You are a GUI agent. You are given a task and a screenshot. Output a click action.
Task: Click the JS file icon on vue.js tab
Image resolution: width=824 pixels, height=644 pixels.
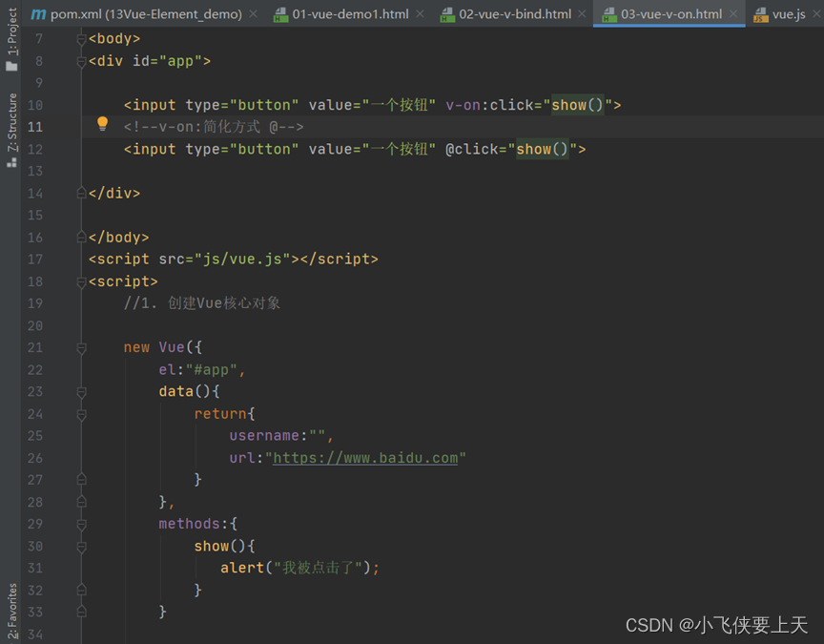[x=760, y=14]
